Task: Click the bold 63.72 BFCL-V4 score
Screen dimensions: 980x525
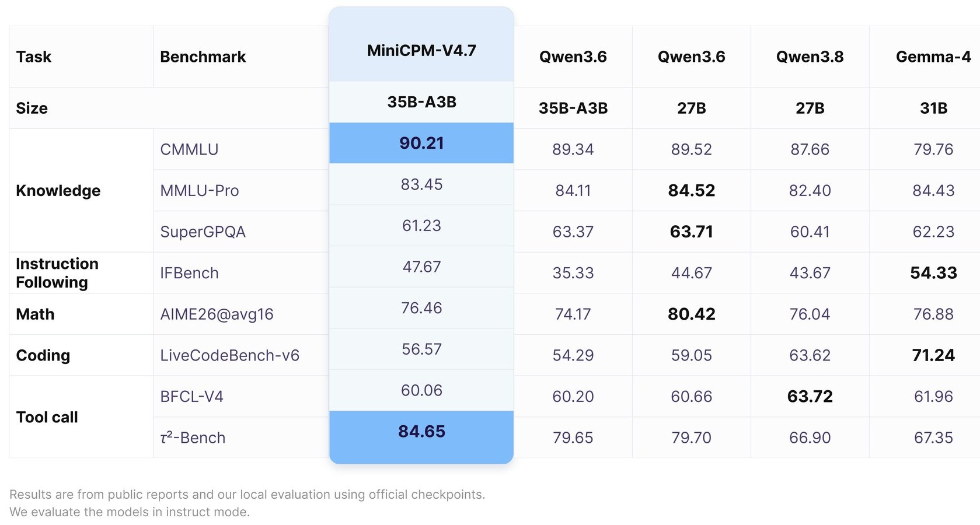Action: [x=810, y=397]
